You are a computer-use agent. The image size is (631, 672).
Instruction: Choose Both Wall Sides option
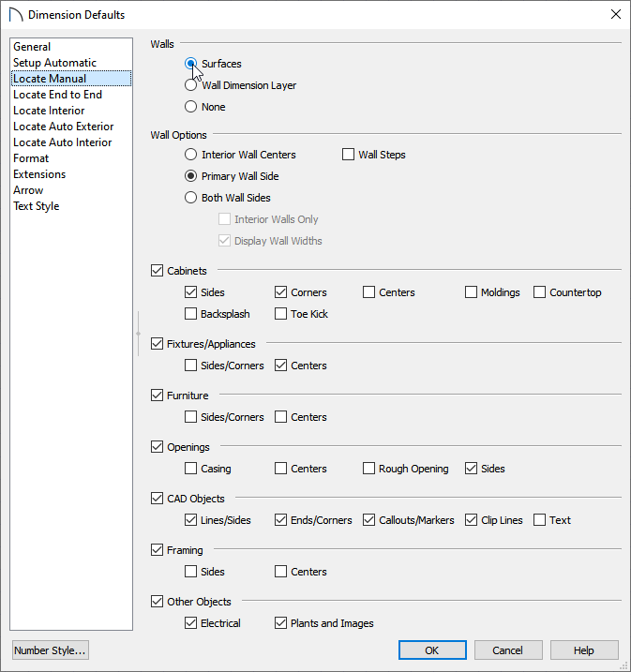point(190,197)
